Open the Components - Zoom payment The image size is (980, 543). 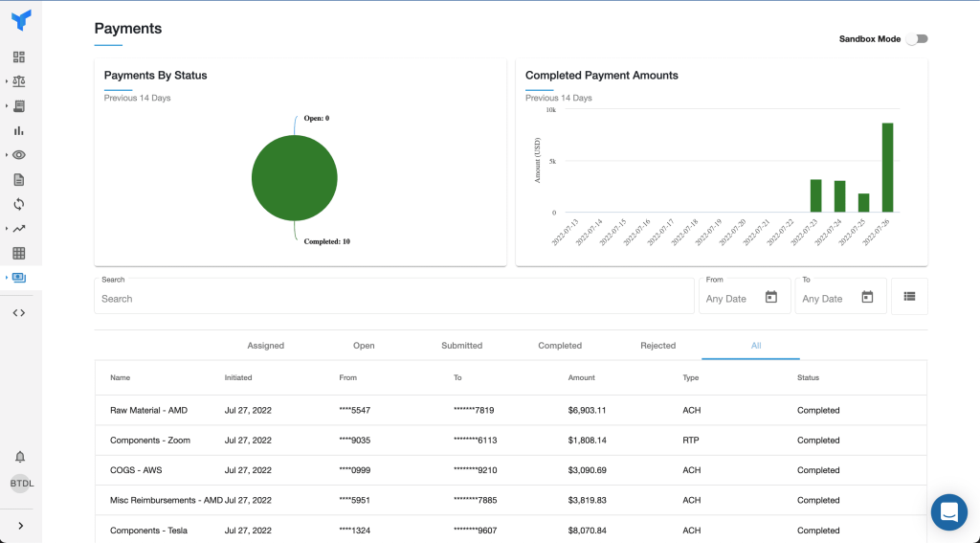point(511,441)
